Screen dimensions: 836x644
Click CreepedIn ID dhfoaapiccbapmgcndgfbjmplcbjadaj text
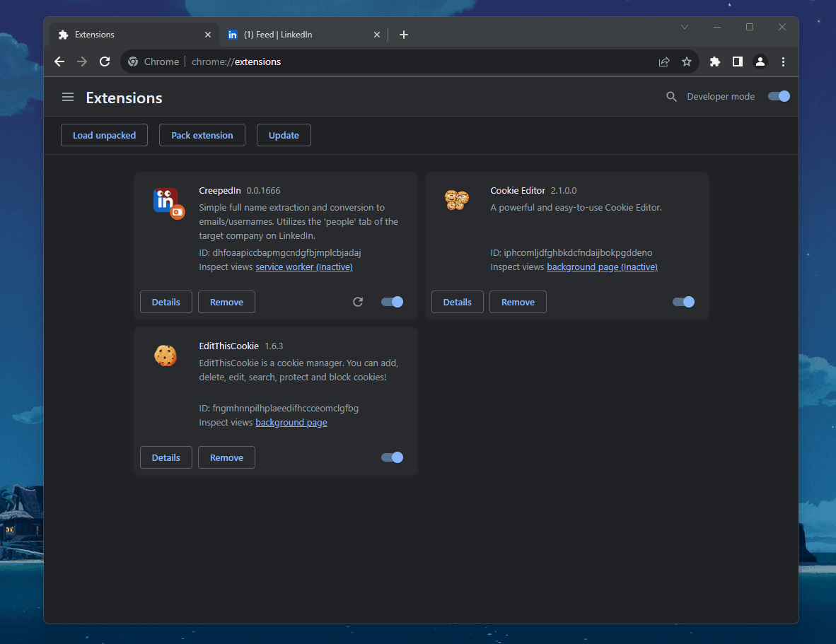click(280, 252)
